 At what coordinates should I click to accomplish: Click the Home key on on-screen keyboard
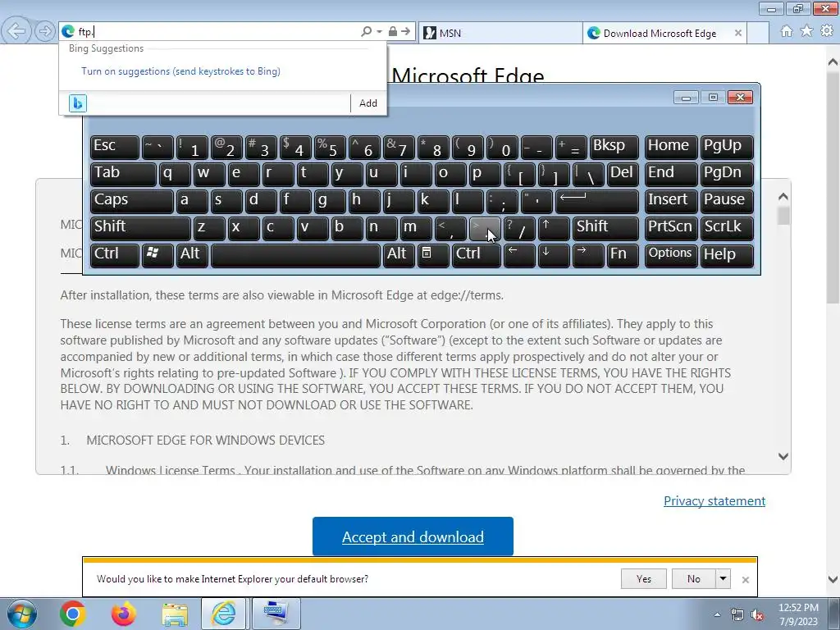[671, 147]
